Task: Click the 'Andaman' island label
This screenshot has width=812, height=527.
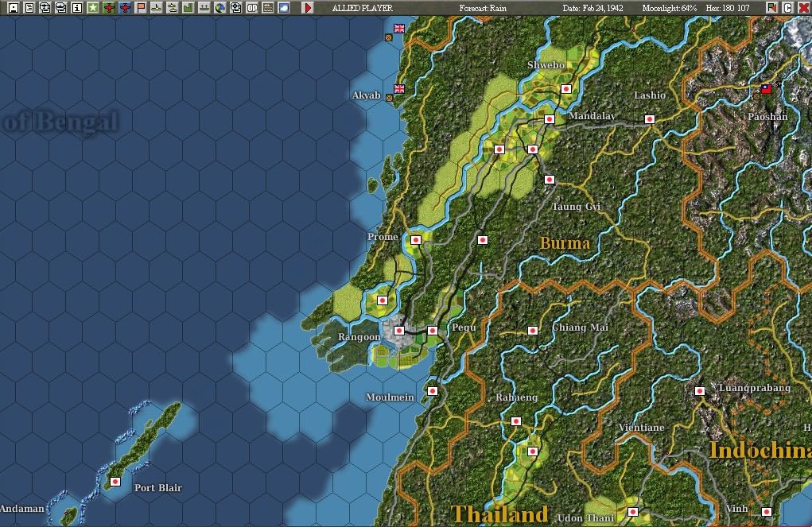Action: (x=22, y=509)
